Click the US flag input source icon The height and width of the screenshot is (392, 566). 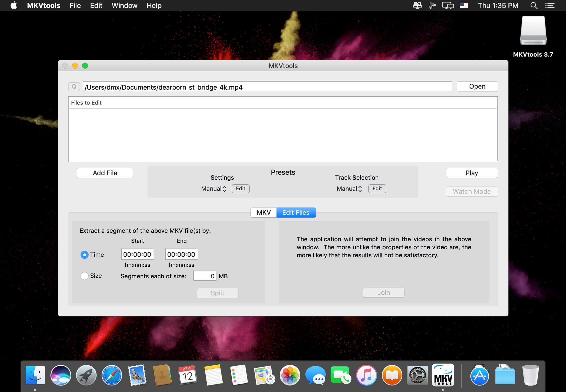(464, 5)
